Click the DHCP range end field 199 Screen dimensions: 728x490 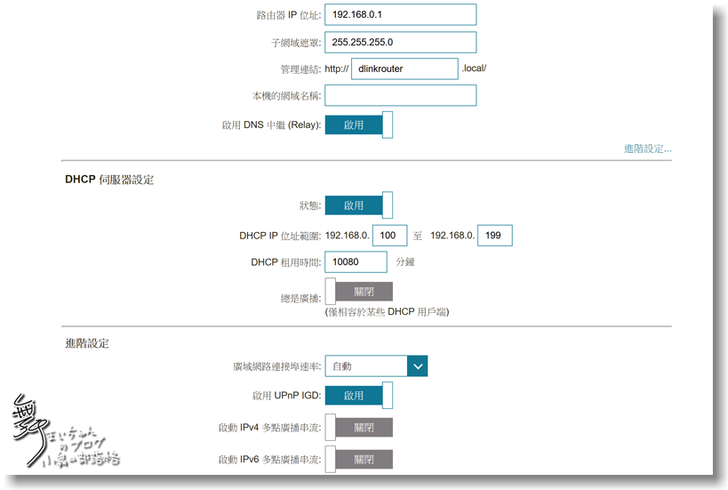tap(495, 235)
